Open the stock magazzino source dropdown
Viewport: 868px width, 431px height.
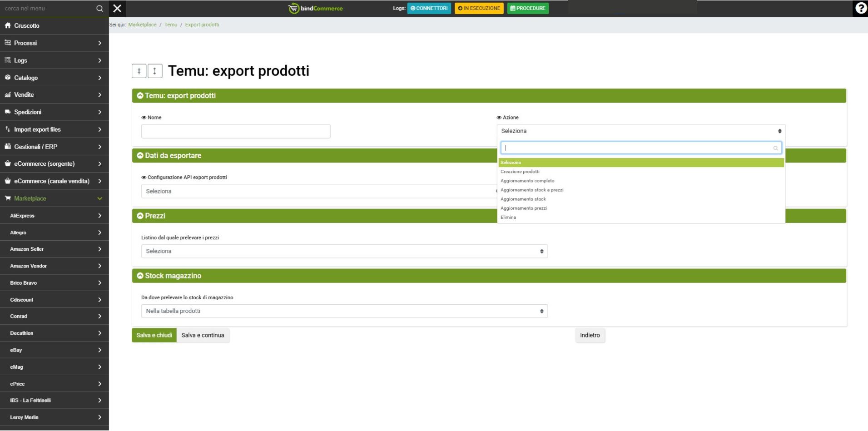(x=344, y=311)
